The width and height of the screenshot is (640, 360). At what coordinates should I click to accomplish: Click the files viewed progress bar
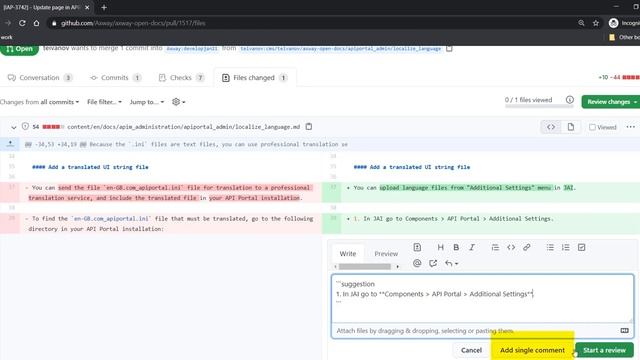coord(539,106)
